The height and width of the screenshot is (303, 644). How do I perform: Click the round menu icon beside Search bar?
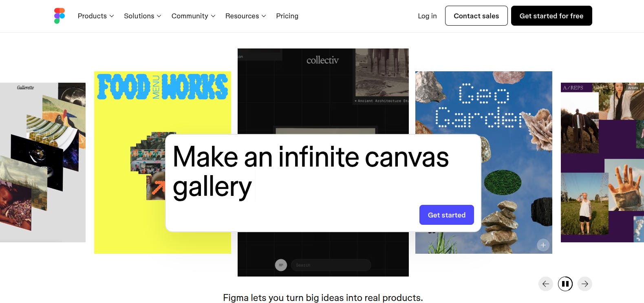(281, 265)
